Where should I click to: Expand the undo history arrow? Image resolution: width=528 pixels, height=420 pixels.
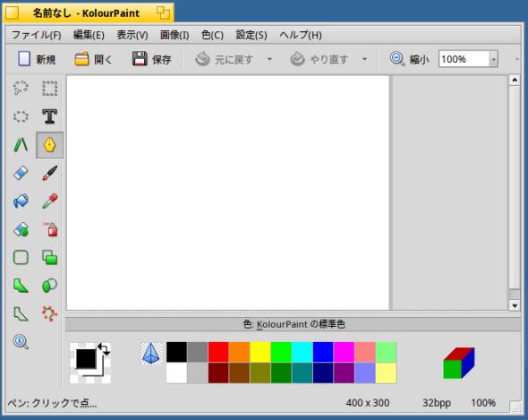tap(269, 59)
